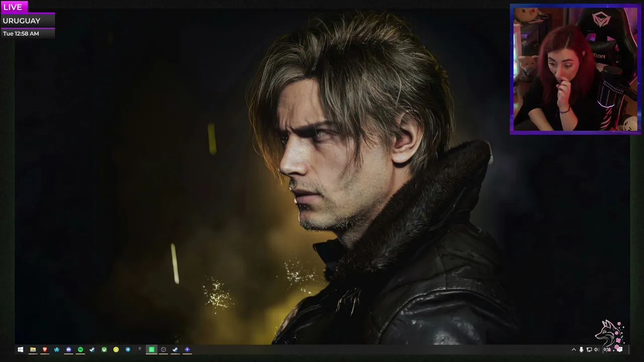Switch to Discord on the taskbar

tap(69, 349)
